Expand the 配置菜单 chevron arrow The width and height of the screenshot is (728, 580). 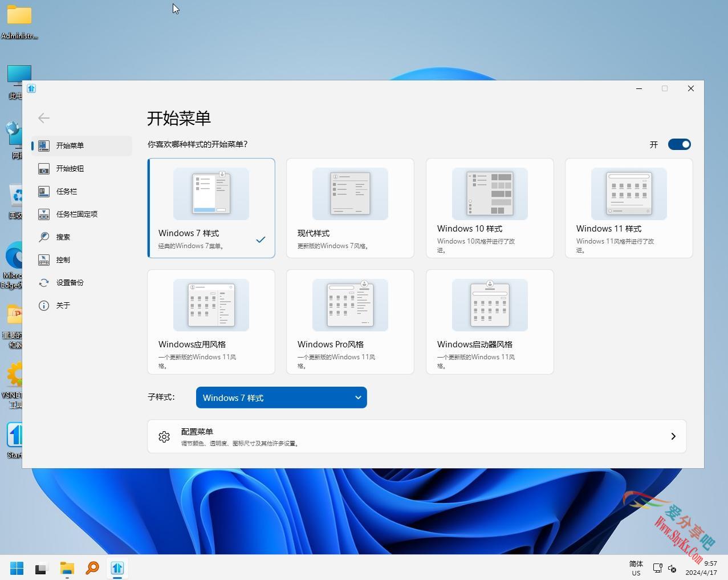[x=673, y=436]
